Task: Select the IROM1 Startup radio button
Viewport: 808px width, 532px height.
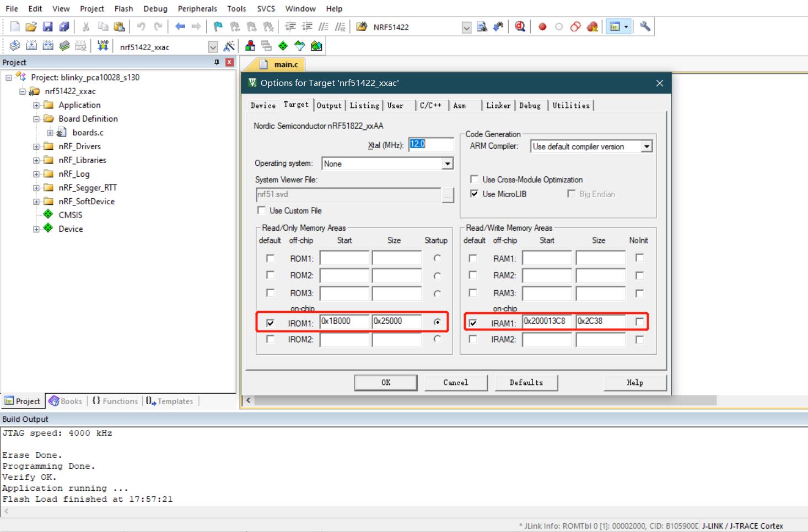Action: (x=437, y=322)
